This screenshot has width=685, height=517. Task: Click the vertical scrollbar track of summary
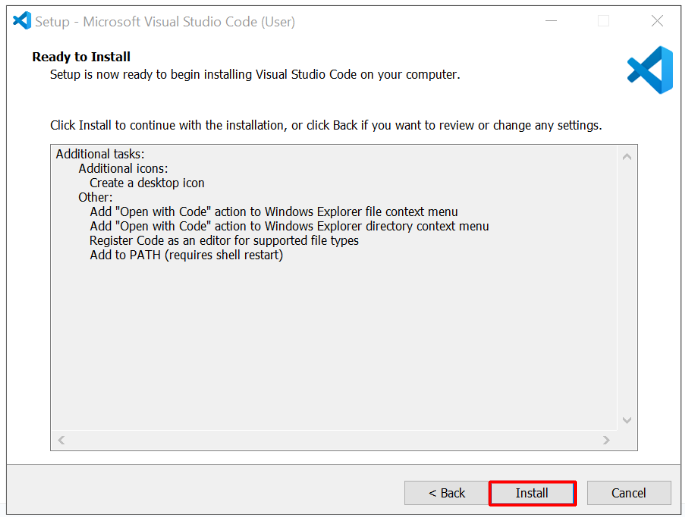point(627,290)
